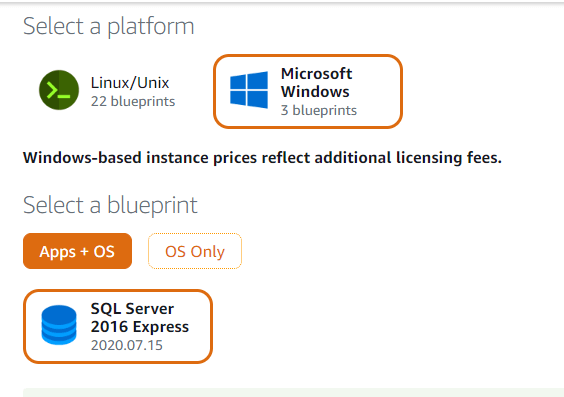
Task: Choose the Apps + OS blueprint filter
Action: (x=77, y=251)
